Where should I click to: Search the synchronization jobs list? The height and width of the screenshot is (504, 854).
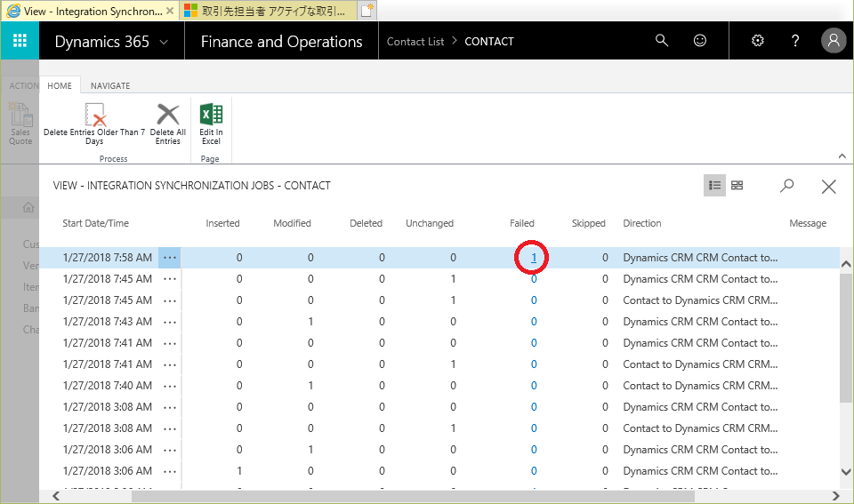[786, 186]
